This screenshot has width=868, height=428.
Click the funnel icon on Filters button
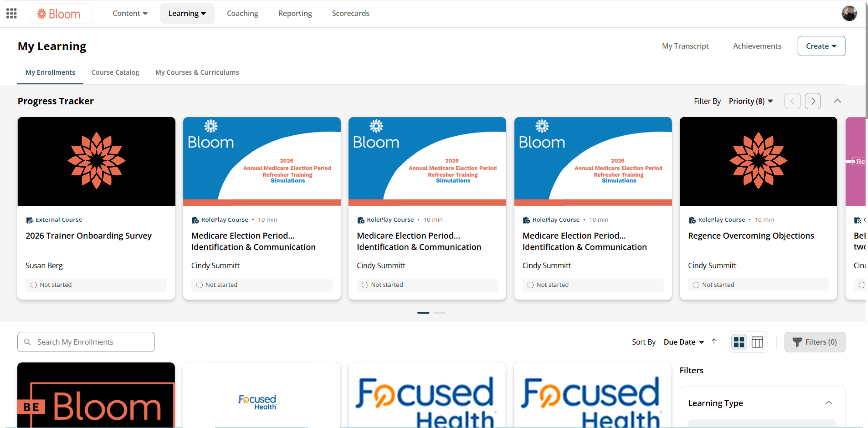797,342
